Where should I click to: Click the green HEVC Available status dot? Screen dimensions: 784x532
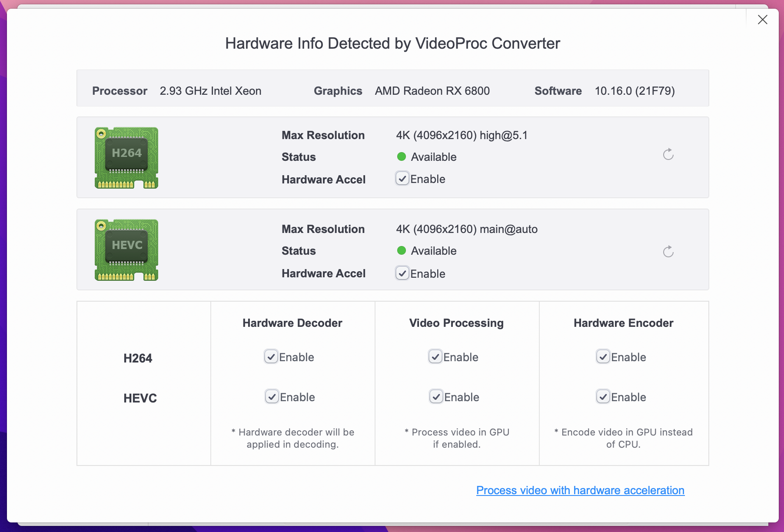tap(402, 250)
